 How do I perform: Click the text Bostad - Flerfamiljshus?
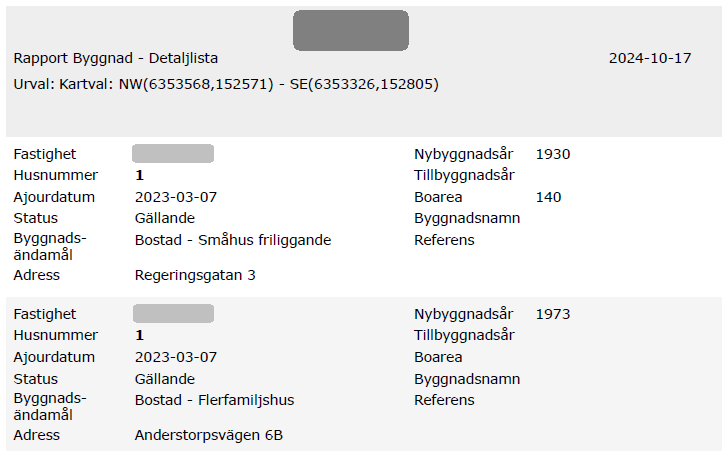tap(214, 400)
